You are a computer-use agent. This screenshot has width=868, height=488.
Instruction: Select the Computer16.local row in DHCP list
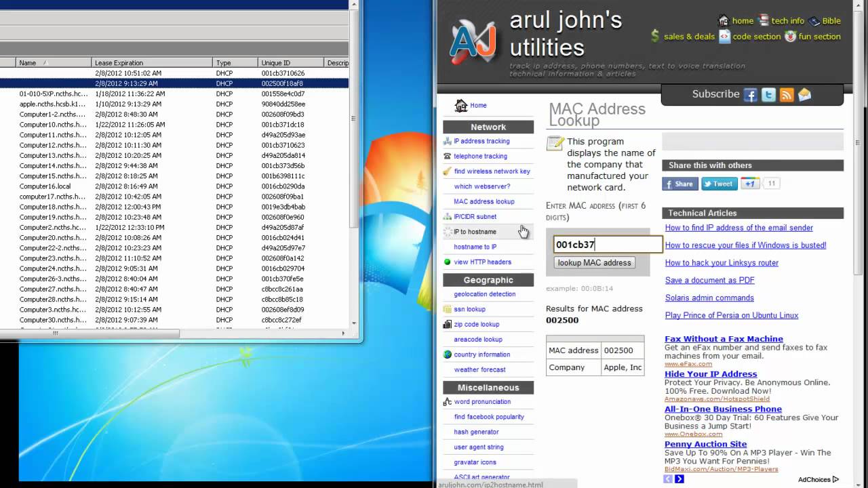(174, 186)
